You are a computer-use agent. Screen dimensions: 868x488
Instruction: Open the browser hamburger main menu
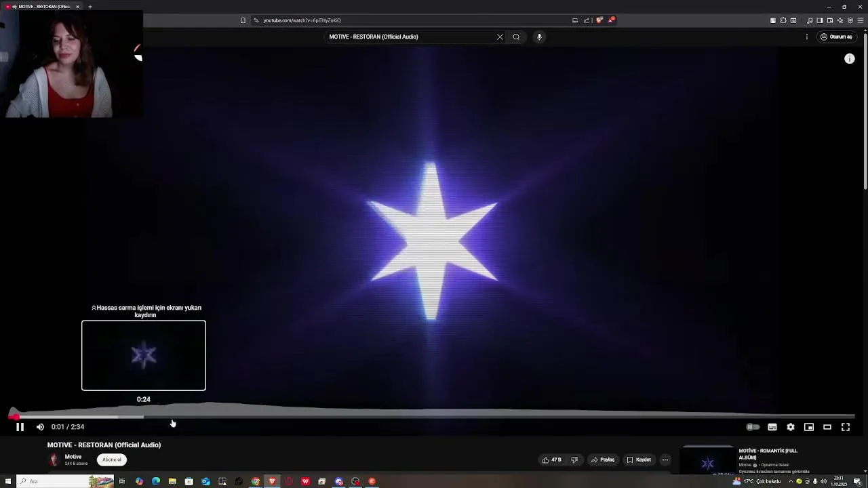pos(861,20)
